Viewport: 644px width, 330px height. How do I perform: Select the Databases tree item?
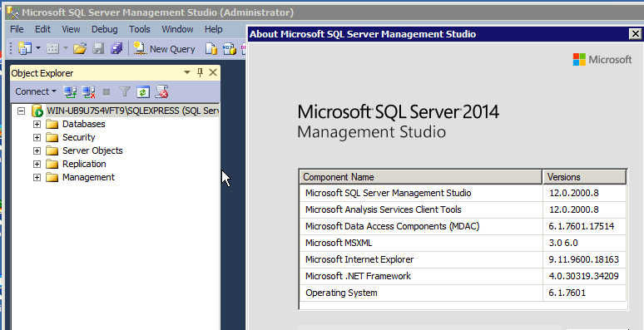click(84, 124)
